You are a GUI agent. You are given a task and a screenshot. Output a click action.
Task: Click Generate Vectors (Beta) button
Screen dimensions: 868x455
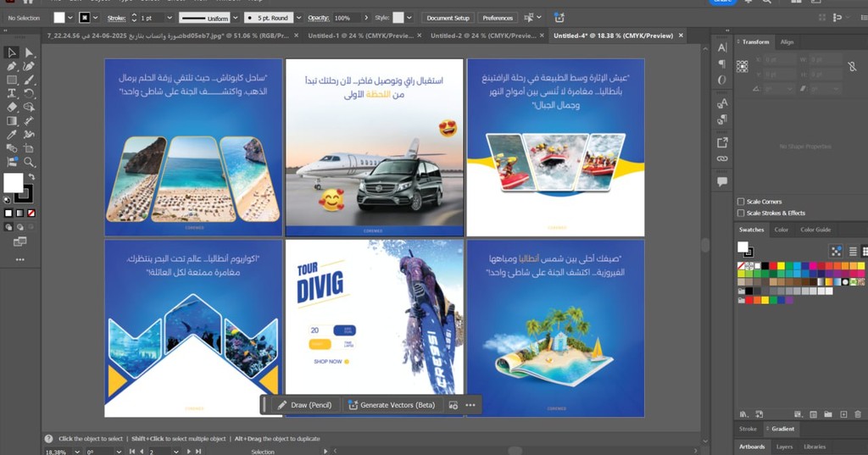tap(392, 405)
